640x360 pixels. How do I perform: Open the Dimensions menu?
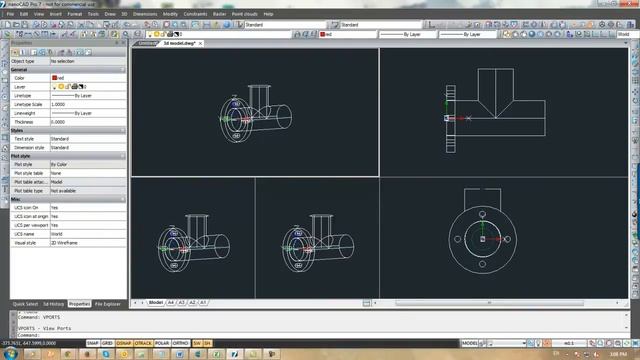point(145,14)
